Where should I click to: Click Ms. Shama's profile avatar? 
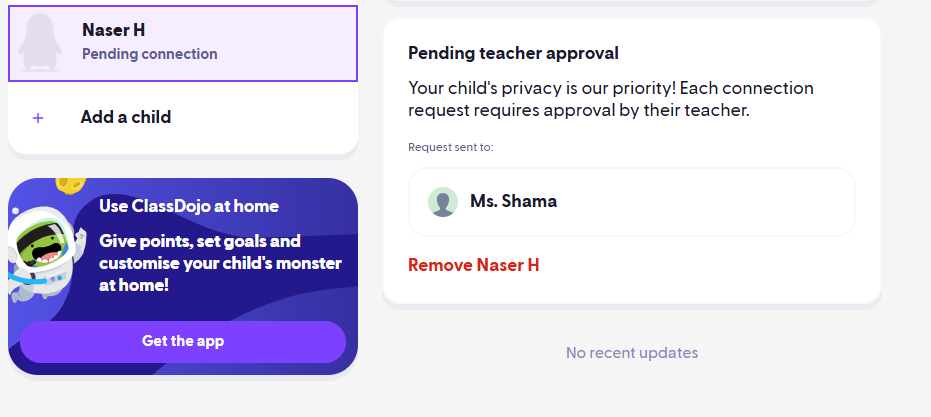tap(443, 201)
